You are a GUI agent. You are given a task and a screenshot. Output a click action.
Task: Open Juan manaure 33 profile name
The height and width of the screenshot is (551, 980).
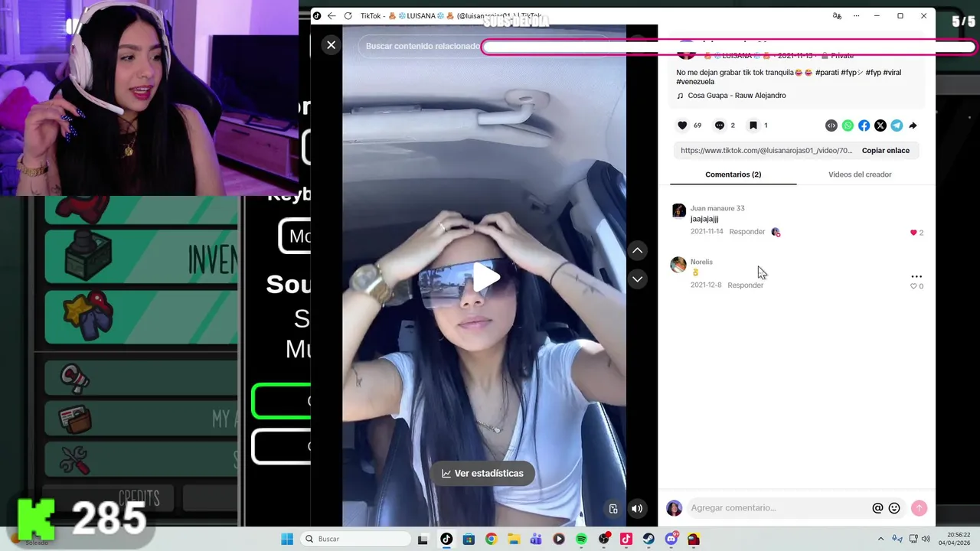click(717, 208)
